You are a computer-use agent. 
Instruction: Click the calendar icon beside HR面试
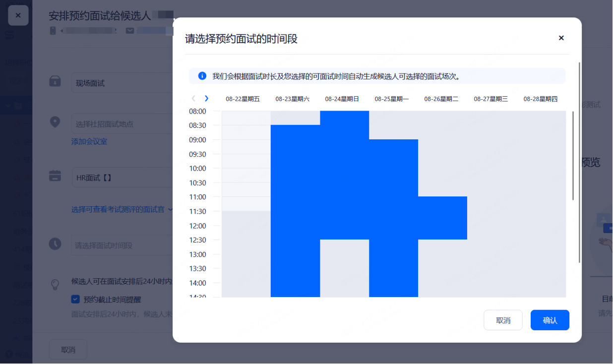click(55, 176)
